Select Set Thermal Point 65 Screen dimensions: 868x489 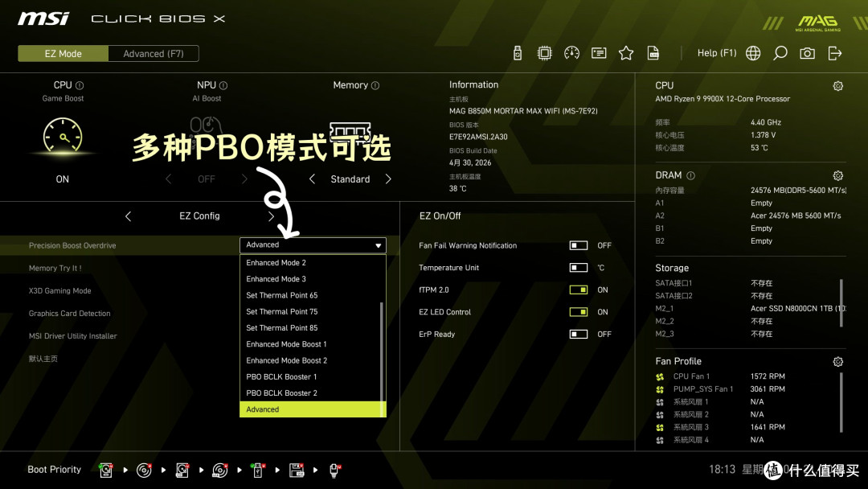(x=310, y=295)
